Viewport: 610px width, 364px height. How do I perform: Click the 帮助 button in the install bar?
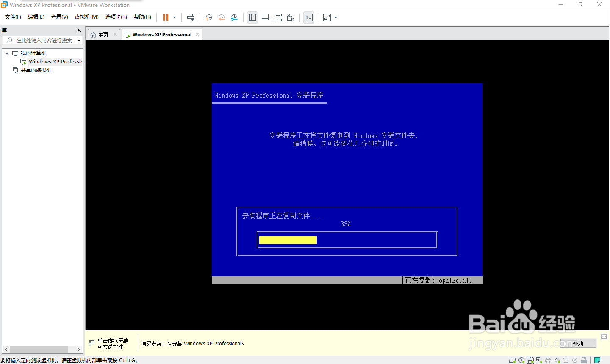(578, 344)
